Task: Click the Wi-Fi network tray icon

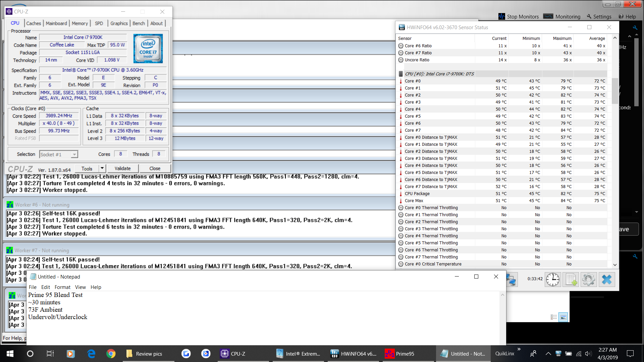Action: (579, 354)
